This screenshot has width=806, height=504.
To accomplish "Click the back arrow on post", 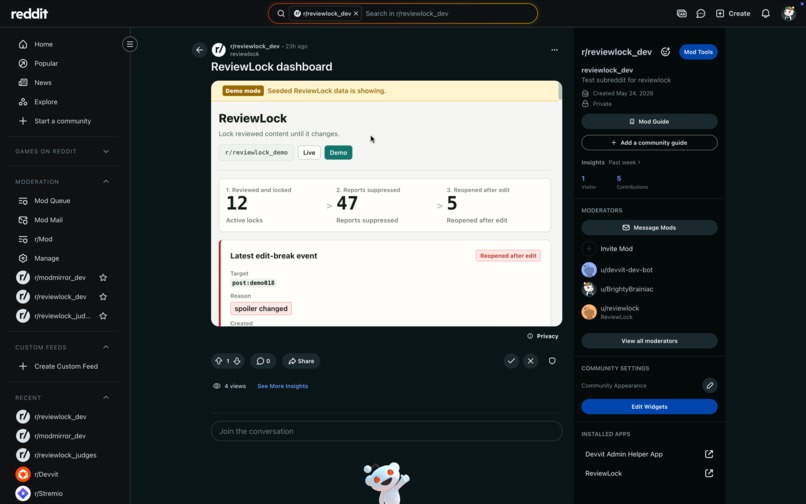I will click(199, 50).
